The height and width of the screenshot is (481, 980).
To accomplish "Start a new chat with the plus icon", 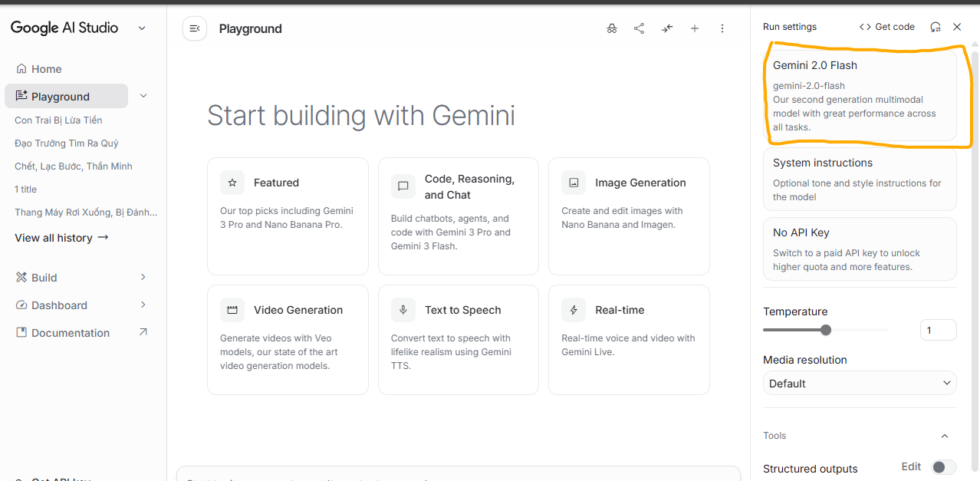I will click(695, 28).
